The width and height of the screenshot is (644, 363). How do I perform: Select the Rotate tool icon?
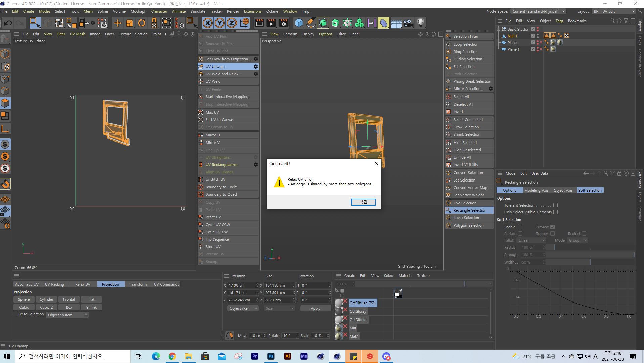142,23
